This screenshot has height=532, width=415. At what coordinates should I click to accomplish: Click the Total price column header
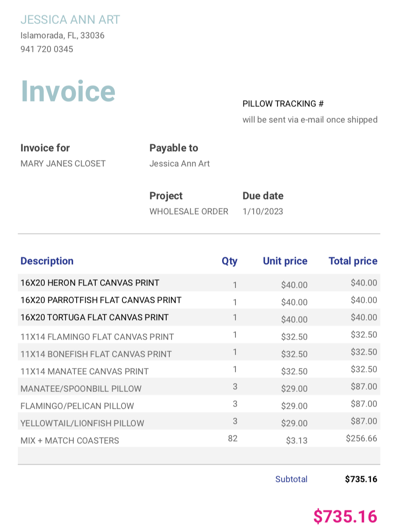[353, 261]
